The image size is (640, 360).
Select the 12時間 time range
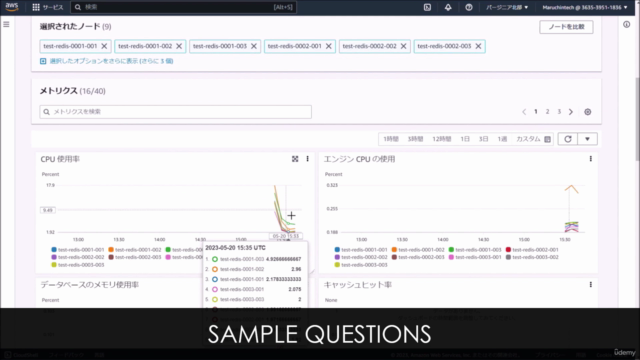[442, 139]
